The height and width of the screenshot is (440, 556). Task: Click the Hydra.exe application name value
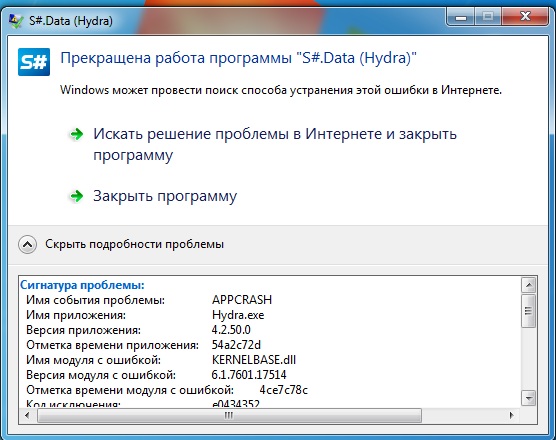238,315
